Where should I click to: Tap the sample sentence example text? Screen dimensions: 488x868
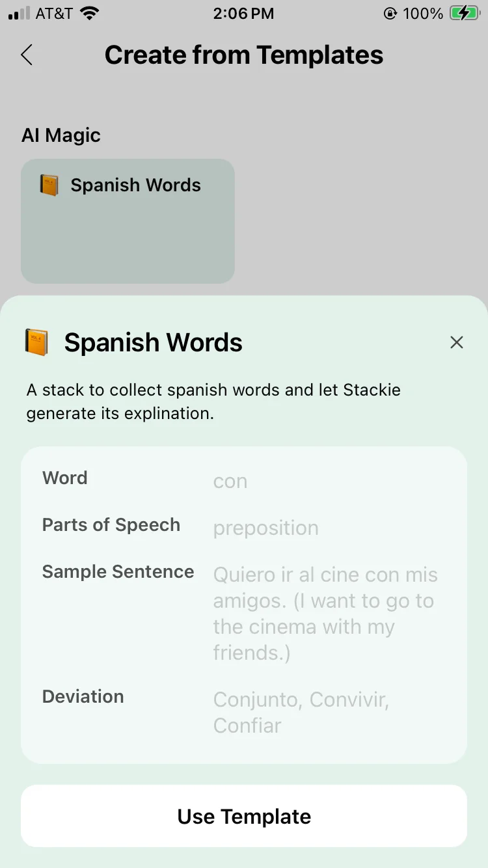325,614
